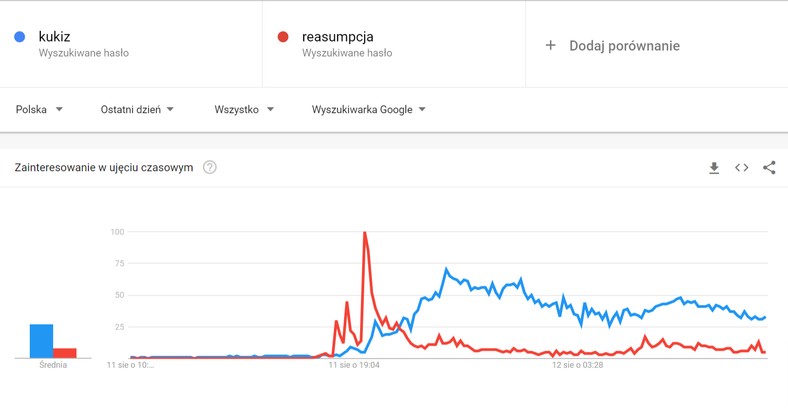Open the Wyszukiwarka Google search type dropdown
Screen dimensions: 788x416
point(368,109)
